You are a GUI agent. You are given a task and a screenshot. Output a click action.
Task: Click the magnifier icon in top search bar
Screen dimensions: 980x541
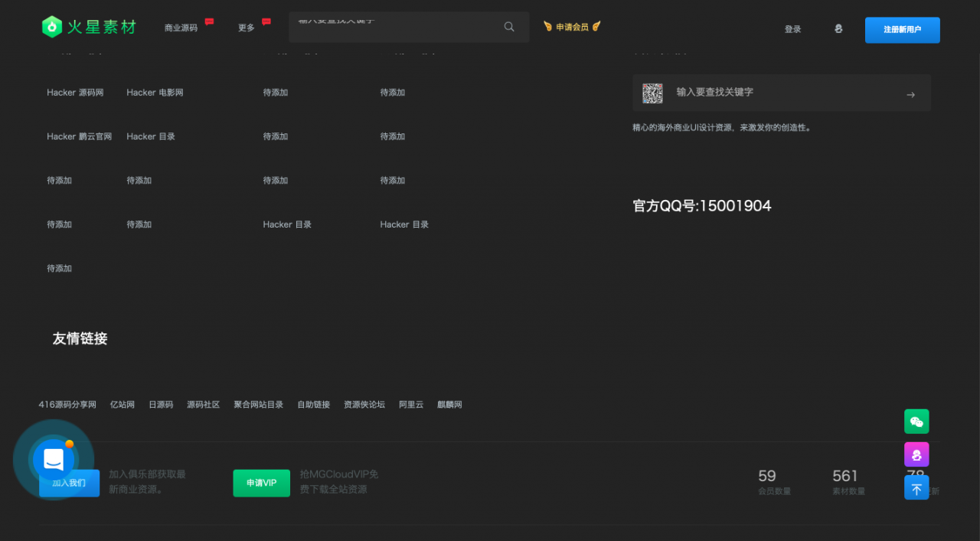click(x=508, y=26)
